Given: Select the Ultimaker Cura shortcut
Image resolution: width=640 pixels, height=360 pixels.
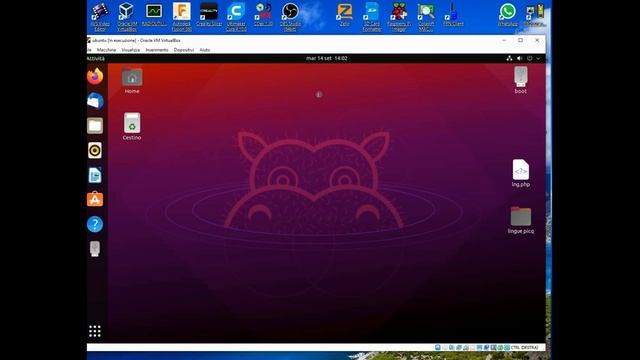Looking at the screenshot, I should click(x=236, y=17).
